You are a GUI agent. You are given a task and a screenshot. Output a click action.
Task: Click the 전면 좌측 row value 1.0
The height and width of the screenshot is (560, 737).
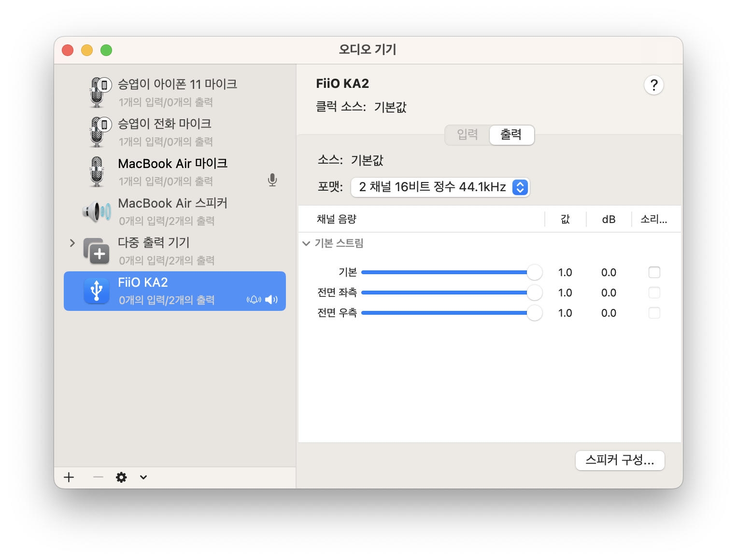[x=565, y=293]
